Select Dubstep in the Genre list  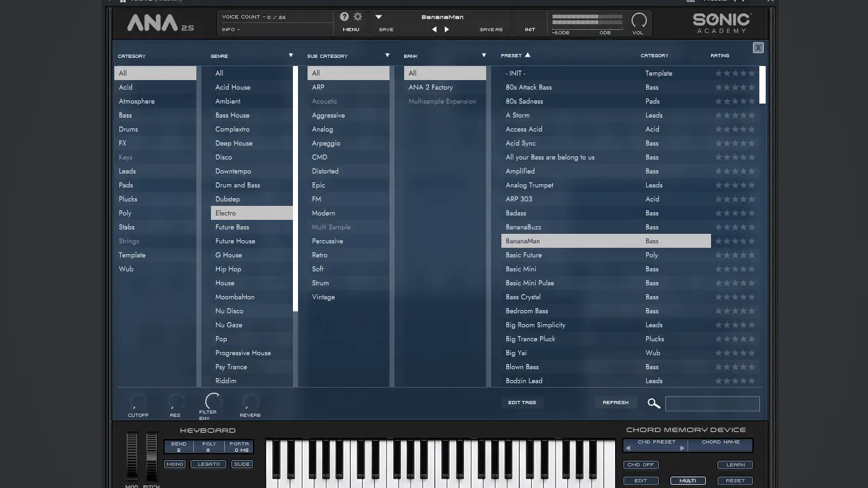click(x=252, y=199)
